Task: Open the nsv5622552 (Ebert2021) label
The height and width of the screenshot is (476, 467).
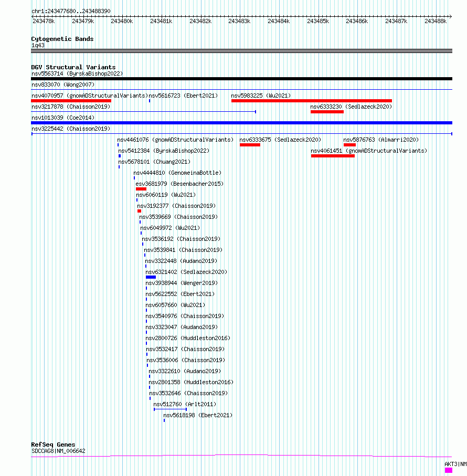Action: pyautogui.click(x=181, y=294)
